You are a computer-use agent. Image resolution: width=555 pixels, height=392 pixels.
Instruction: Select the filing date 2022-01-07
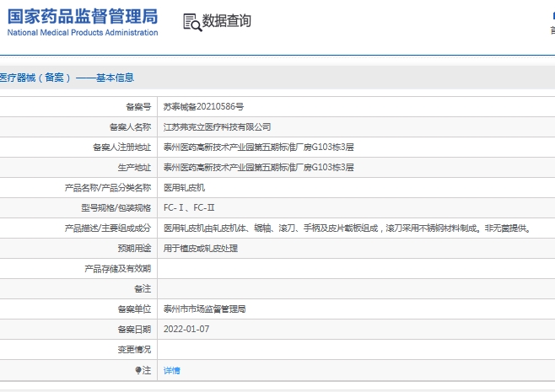pos(186,329)
